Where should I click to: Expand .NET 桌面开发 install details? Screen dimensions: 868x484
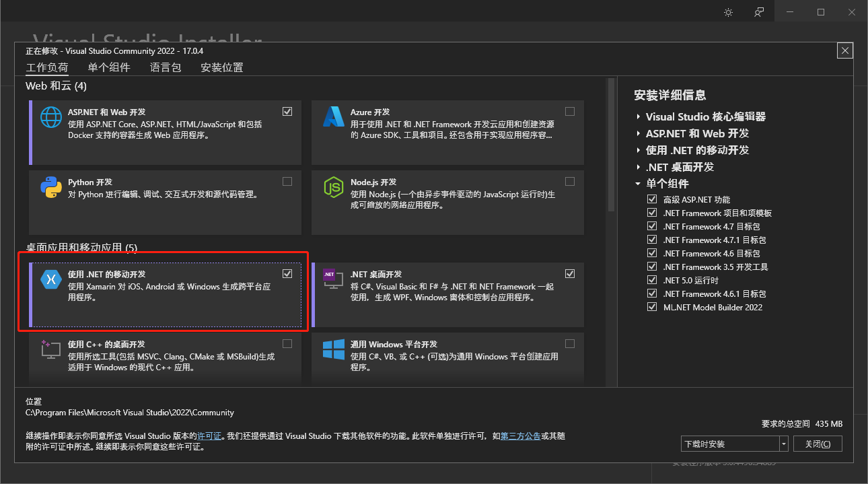638,167
